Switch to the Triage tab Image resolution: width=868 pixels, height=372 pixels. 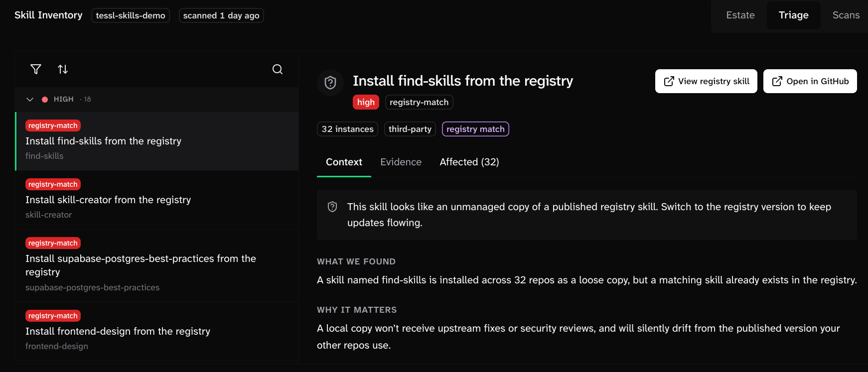[x=793, y=15]
